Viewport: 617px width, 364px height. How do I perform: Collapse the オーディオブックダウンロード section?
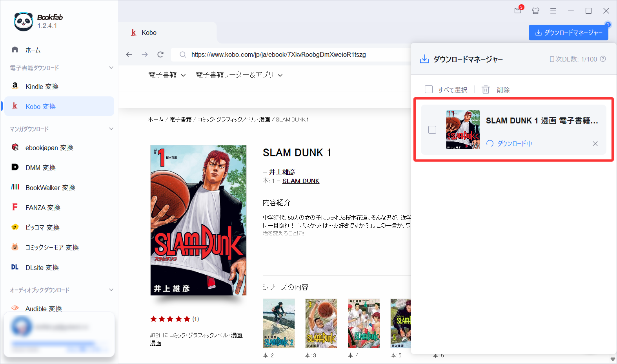(111, 290)
